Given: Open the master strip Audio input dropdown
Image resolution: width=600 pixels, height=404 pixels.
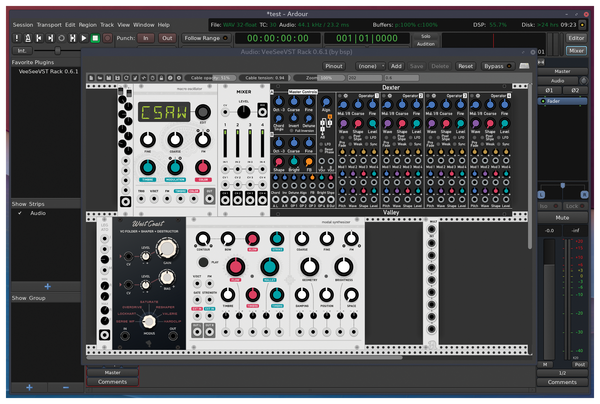Looking at the screenshot, I should pos(558,81).
